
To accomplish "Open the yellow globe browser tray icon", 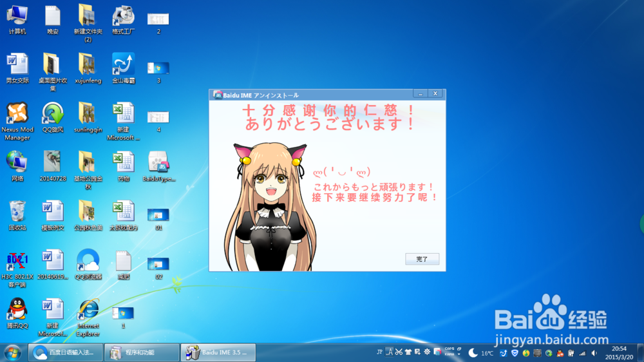I will 526,353.
